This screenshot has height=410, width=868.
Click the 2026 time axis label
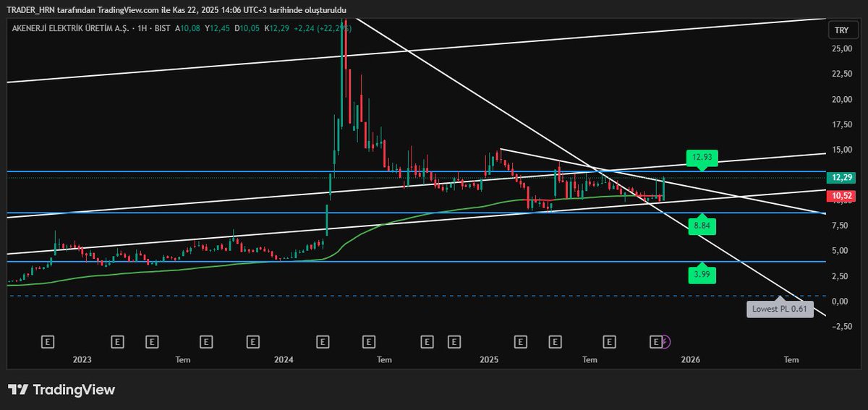click(691, 359)
